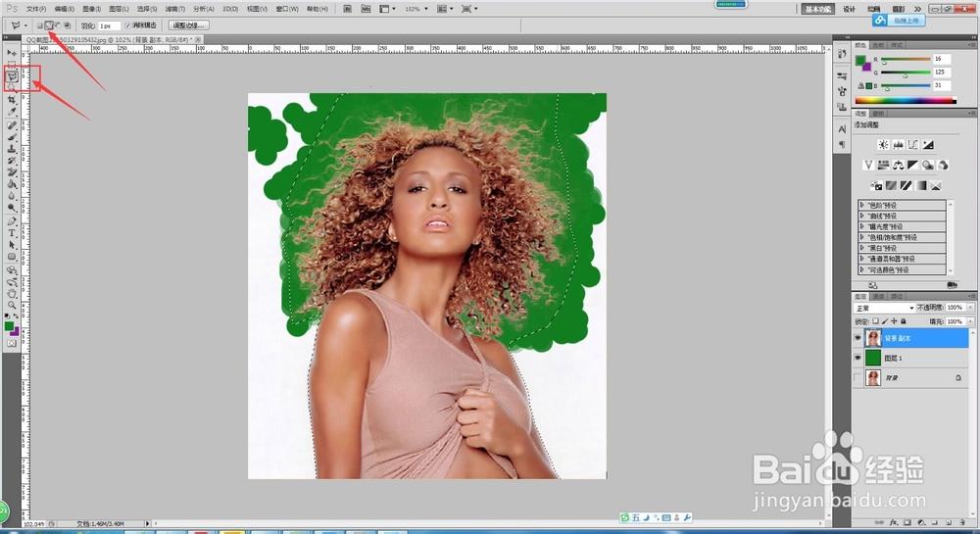Select the Rectangular Marquee tool
This screenshot has height=534, width=980.
click(x=11, y=65)
